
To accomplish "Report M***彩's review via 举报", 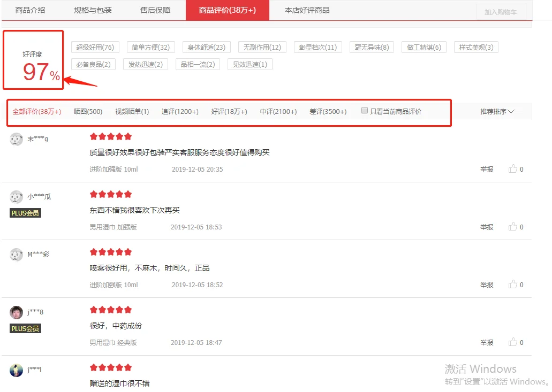I will pyautogui.click(x=487, y=285).
